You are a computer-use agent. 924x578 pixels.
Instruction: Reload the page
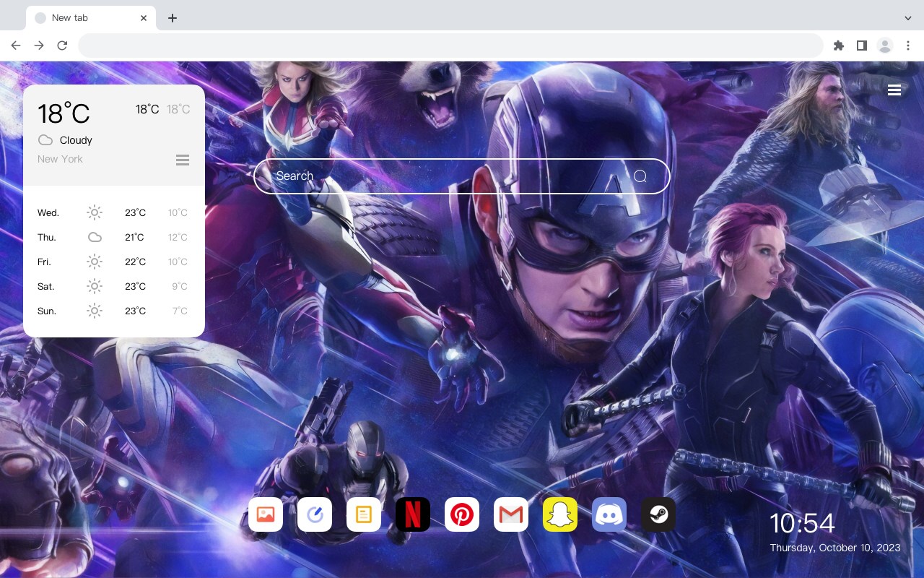(x=62, y=46)
